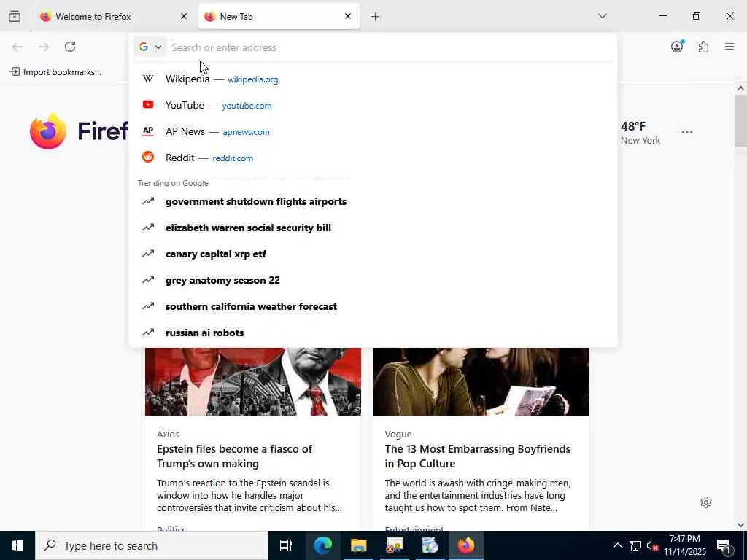
Task: Open the Windows Start menu
Action: (18, 545)
